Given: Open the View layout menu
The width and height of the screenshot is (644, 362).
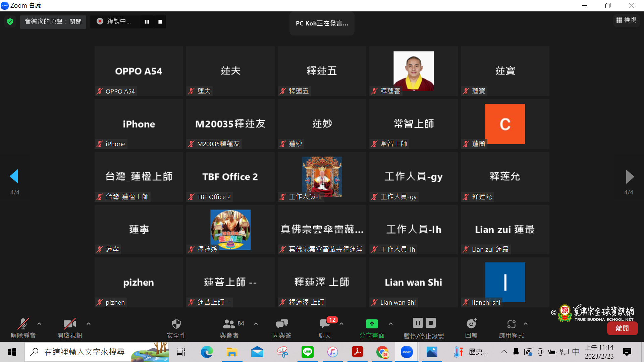Looking at the screenshot, I should [626, 20].
